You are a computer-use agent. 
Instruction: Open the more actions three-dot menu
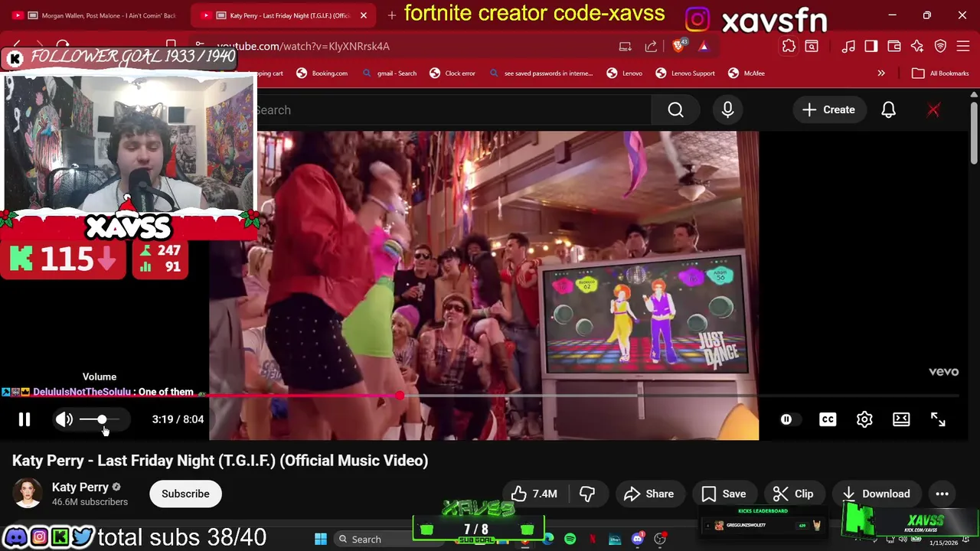942,494
